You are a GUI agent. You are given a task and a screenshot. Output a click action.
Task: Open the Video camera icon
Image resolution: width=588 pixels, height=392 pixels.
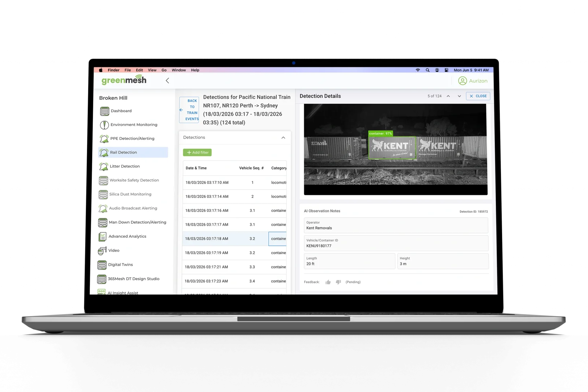click(x=102, y=251)
